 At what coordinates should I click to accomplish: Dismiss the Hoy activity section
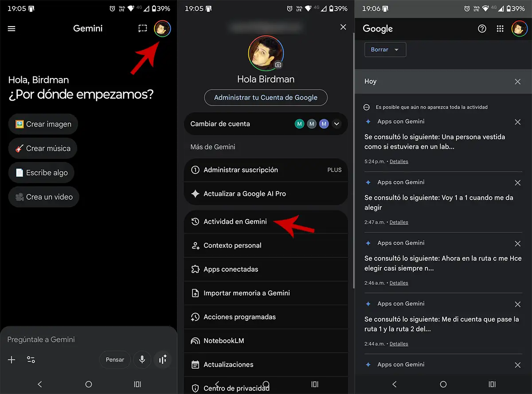(517, 82)
